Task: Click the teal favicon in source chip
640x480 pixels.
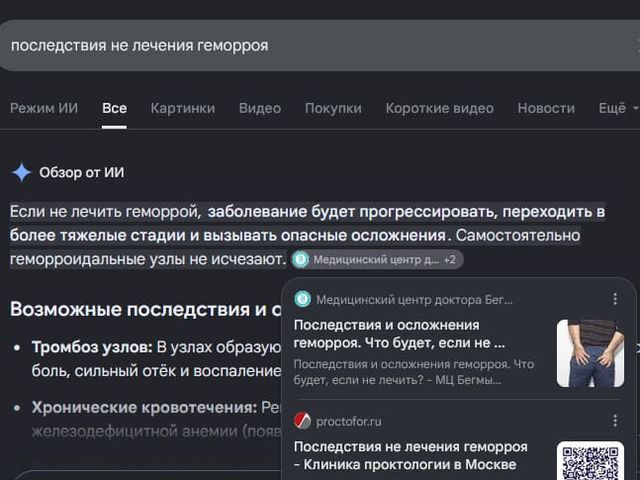Action: tap(301, 260)
